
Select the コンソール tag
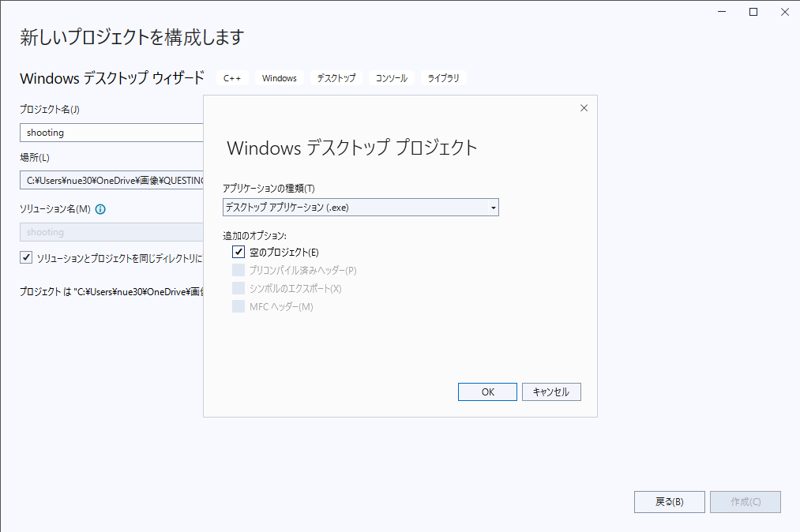pyautogui.click(x=391, y=77)
